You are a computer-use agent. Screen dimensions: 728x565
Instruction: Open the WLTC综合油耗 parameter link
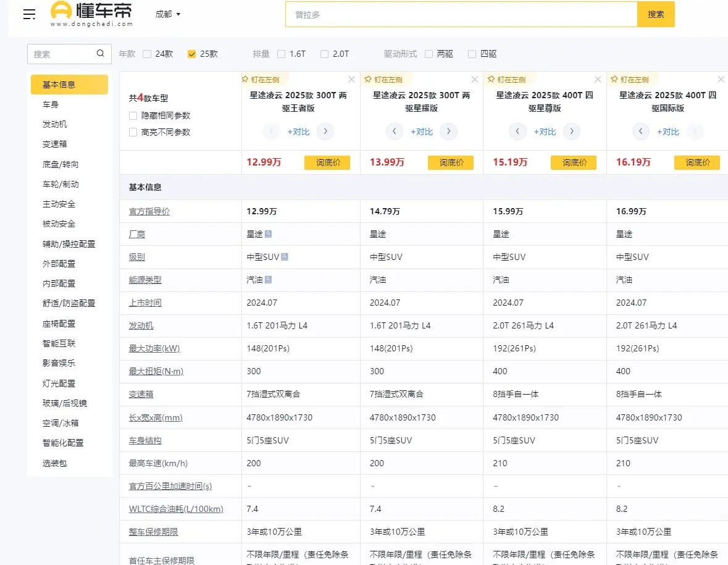176,509
